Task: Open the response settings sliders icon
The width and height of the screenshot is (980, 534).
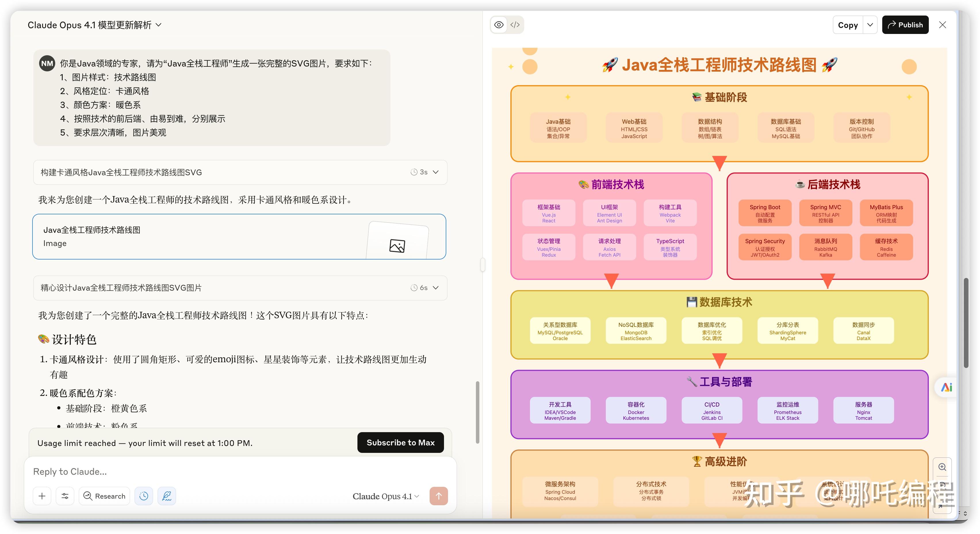Action: tap(65, 496)
